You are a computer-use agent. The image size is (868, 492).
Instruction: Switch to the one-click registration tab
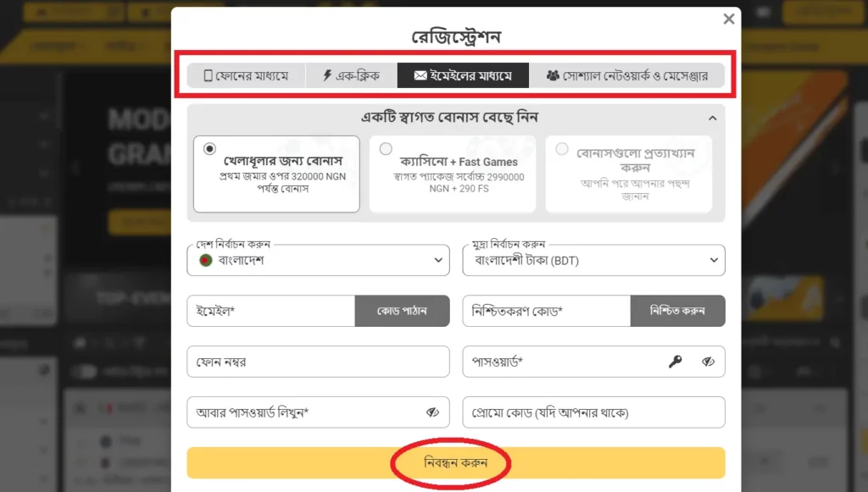coord(349,75)
